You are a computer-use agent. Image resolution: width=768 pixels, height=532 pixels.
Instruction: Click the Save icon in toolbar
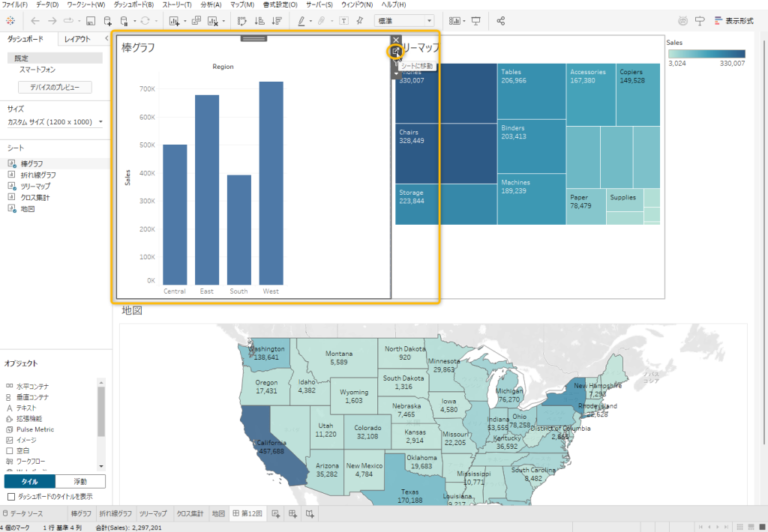(91, 21)
